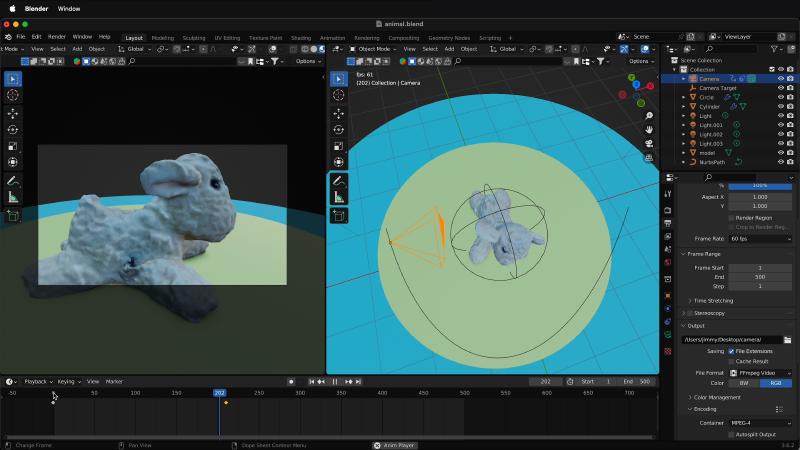Click the Select Box tool in right viewport

click(x=338, y=79)
